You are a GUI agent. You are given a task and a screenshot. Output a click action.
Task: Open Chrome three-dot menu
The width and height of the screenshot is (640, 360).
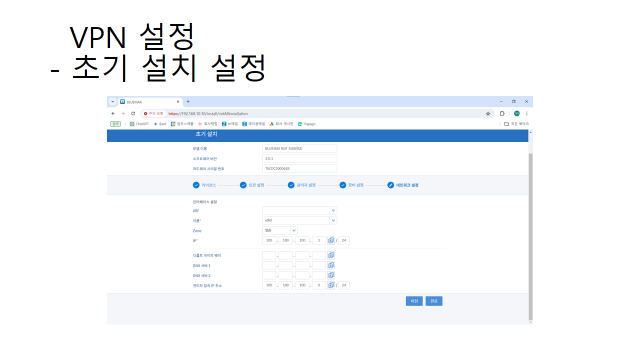tap(527, 113)
